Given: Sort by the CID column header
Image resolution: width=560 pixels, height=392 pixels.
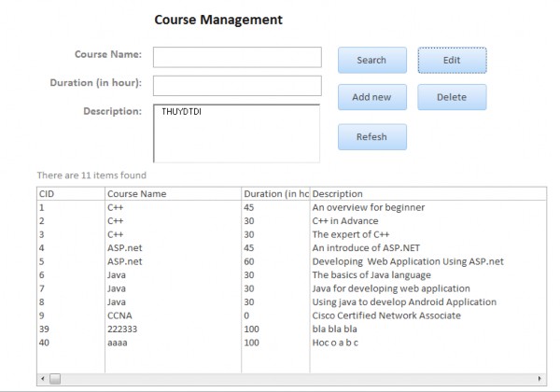Looking at the screenshot, I should point(70,193).
